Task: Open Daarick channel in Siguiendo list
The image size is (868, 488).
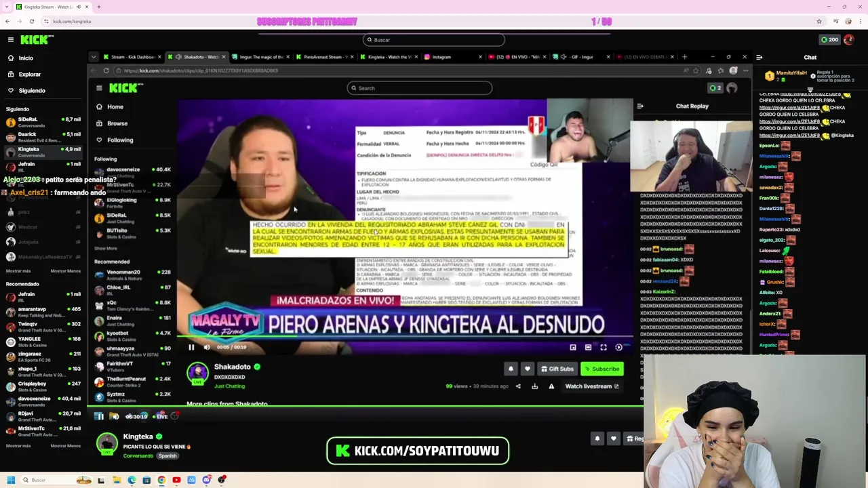Action: 42,137
